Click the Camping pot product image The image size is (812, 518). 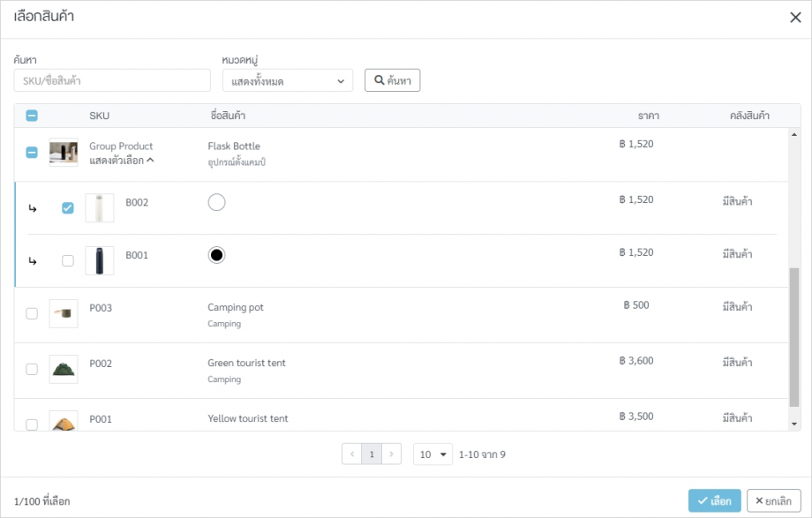[64, 314]
